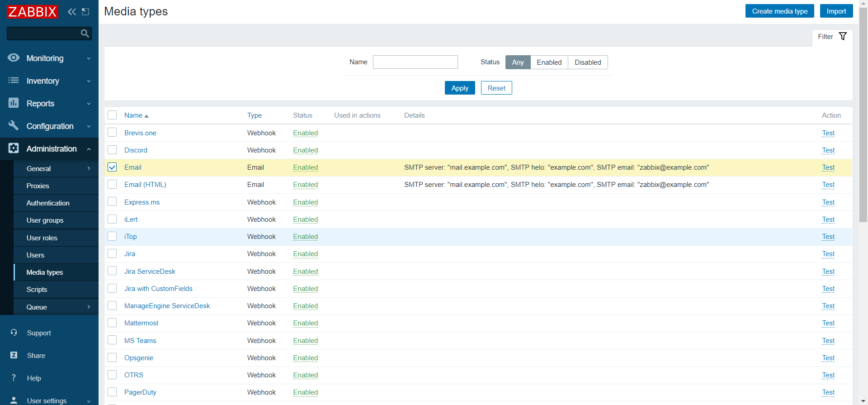Select Disabled status filter option
This screenshot has height=405, width=868.
coord(588,62)
